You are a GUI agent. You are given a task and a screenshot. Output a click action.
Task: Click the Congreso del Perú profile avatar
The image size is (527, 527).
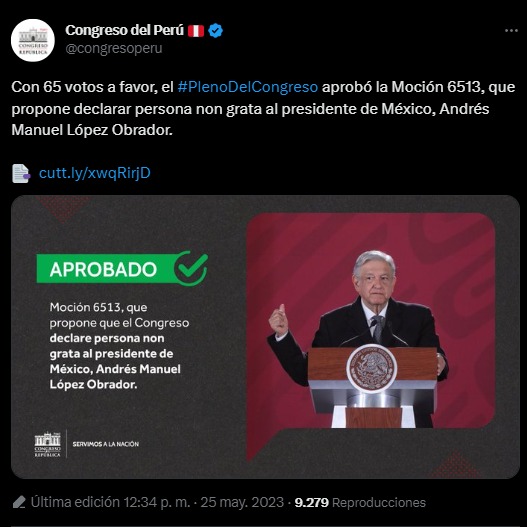(33, 40)
